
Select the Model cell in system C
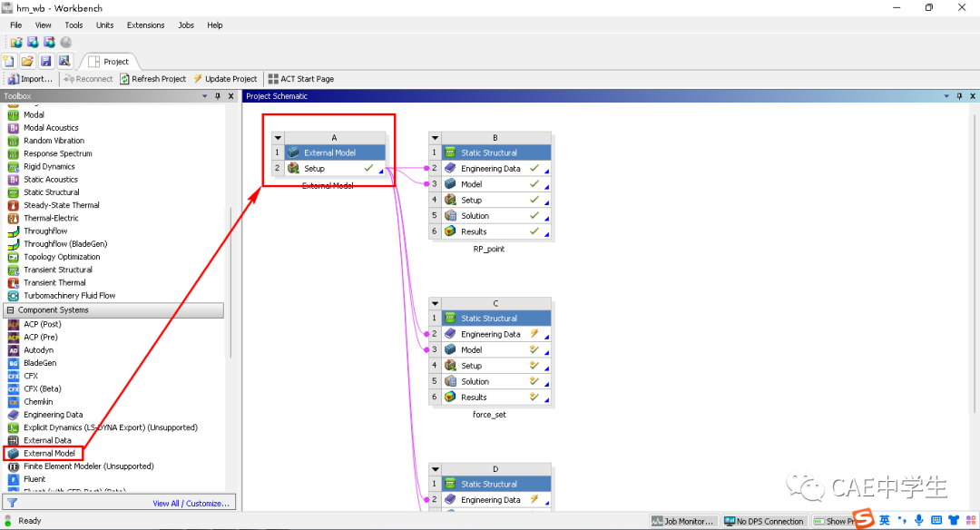(x=490, y=350)
